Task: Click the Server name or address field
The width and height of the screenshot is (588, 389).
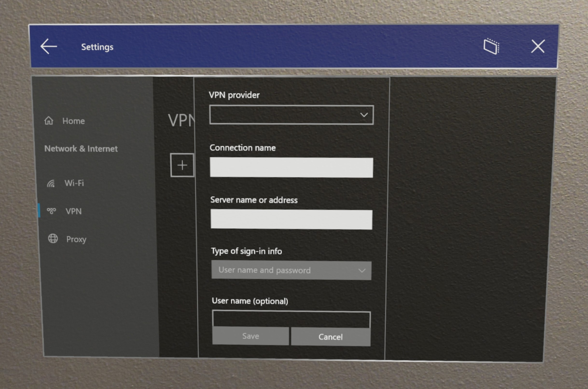Action: click(x=291, y=218)
